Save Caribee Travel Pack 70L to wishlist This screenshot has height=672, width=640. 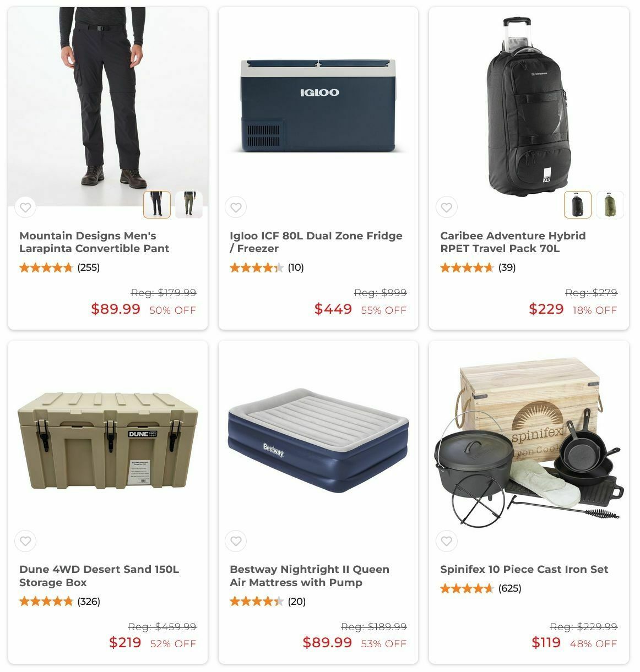coord(447,207)
